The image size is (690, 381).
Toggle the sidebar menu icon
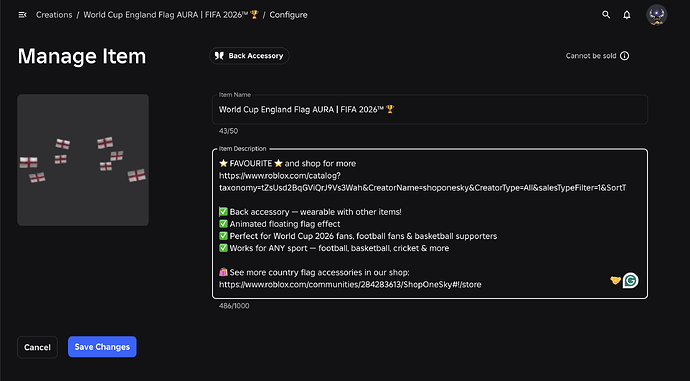pyautogui.click(x=22, y=15)
